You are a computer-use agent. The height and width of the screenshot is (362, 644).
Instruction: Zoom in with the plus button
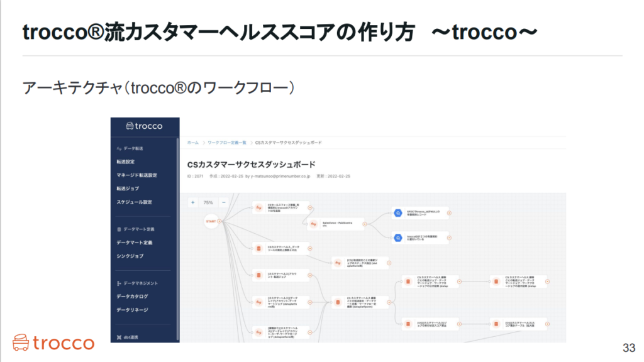(x=192, y=202)
